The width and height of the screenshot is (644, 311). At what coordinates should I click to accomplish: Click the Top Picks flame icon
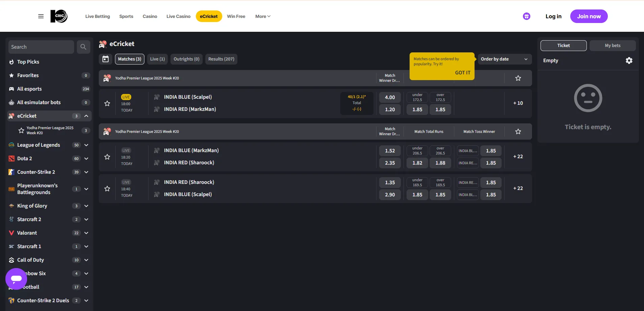[x=11, y=62]
